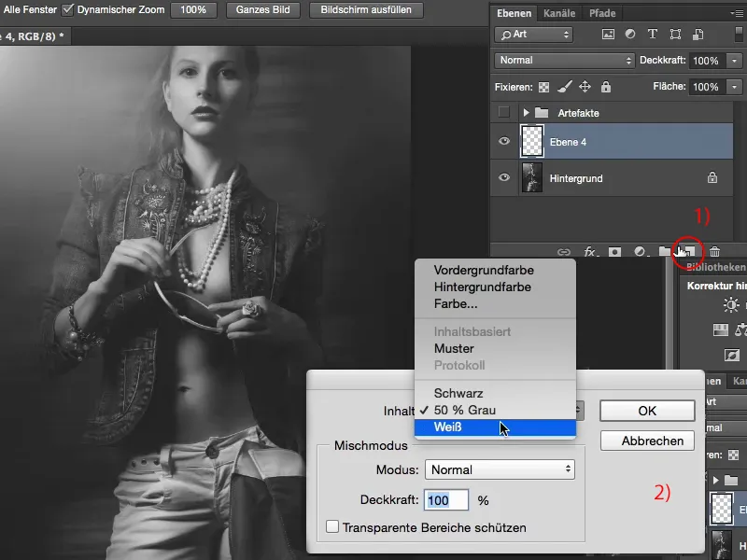Click the Artefakte group folder icon
This screenshot has height=560, width=747.
tap(542, 113)
